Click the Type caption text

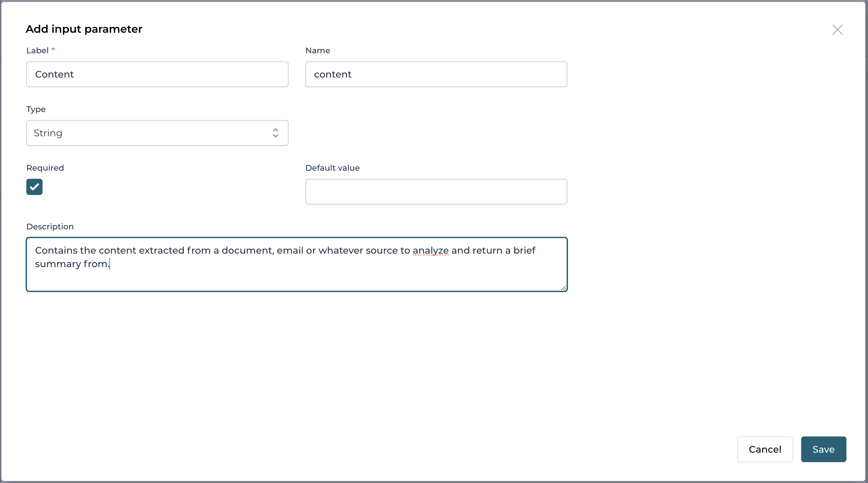[x=36, y=109]
